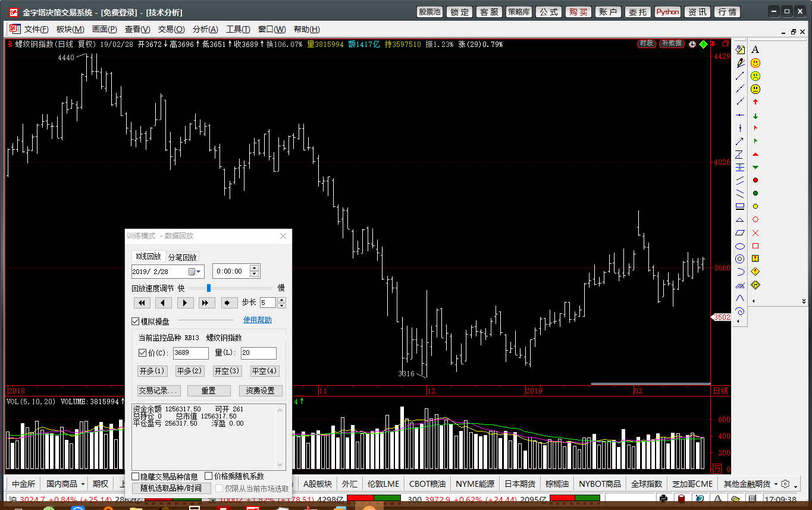Viewport: 812px width, 510px height.
Task: Select the concentric circles tool
Action: [740, 259]
